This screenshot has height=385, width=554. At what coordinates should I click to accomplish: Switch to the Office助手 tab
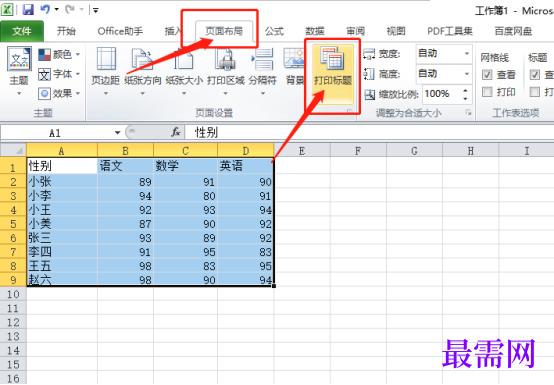(120, 31)
